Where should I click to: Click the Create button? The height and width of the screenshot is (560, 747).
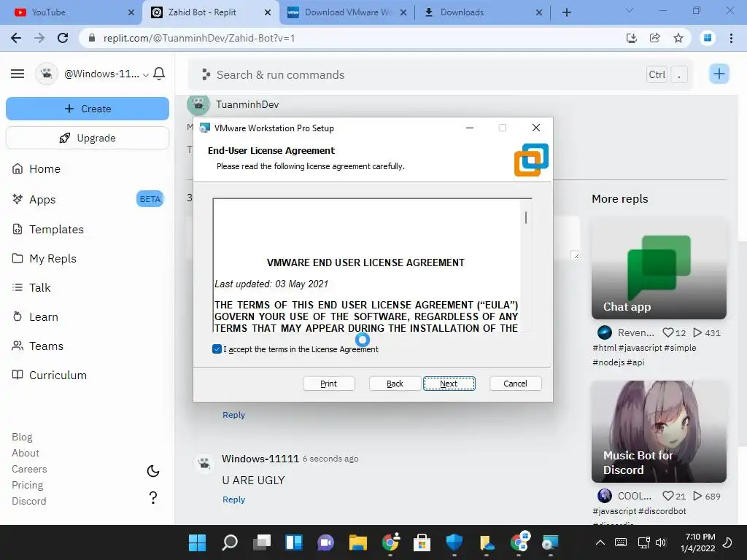coord(88,109)
